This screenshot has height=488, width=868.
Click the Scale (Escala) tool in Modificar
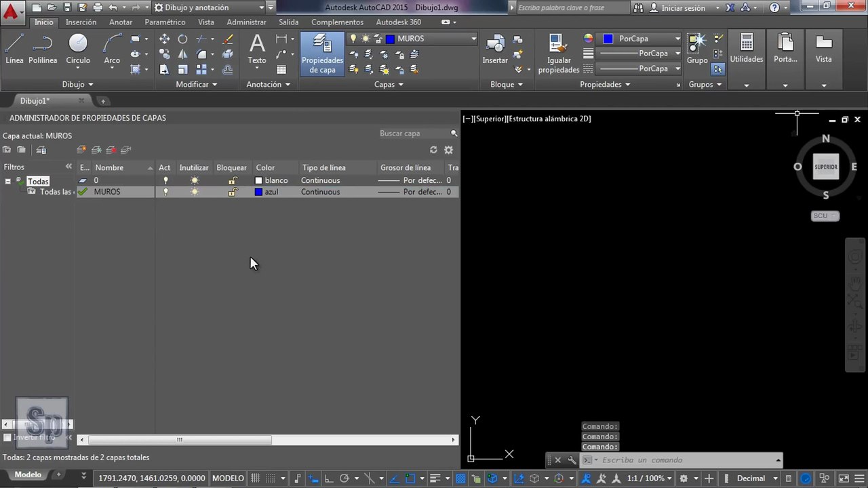coord(182,69)
